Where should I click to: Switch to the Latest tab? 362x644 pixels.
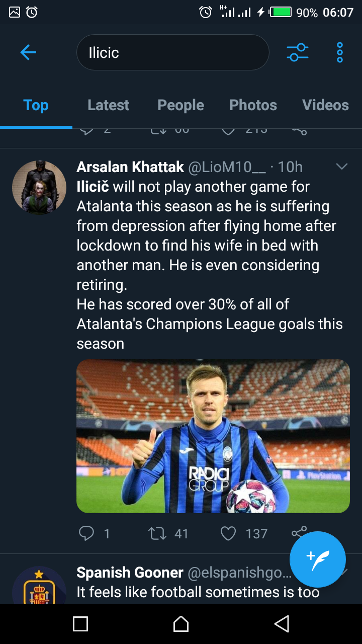pyautogui.click(x=108, y=105)
